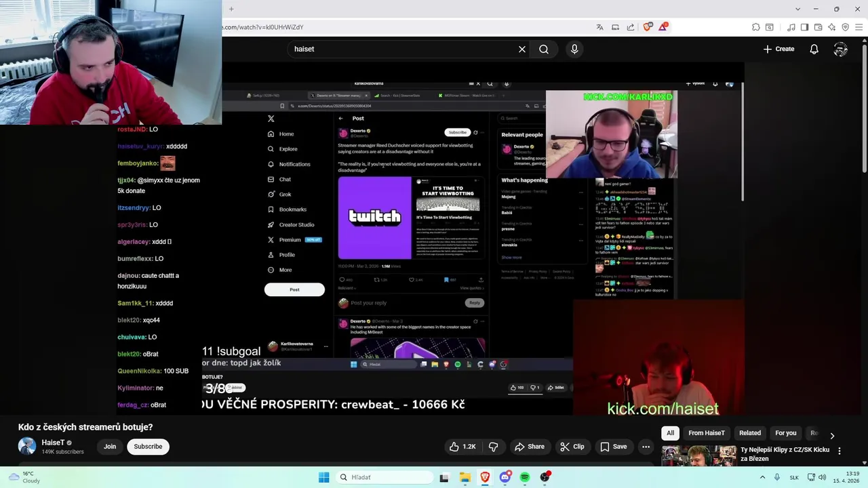Select the From HaiseT chip
This screenshot has width=868, height=488.
707,433
